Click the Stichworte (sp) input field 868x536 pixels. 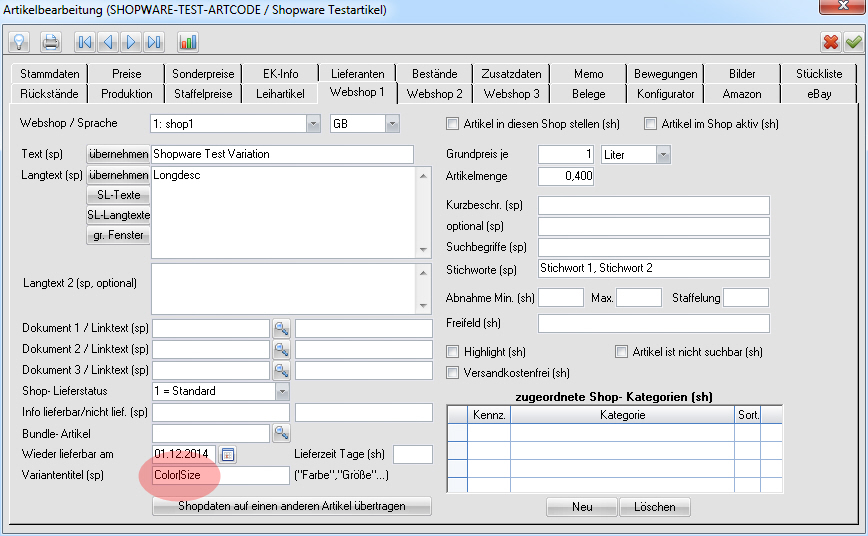tap(654, 269)
